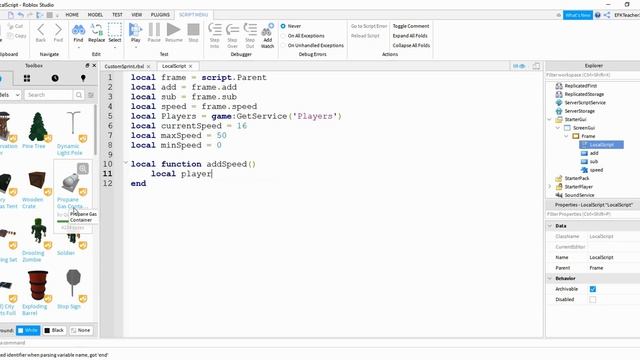Collapse the ScreenGui tree node
This screenshot has height=360, width=640.
coord(558,128)
